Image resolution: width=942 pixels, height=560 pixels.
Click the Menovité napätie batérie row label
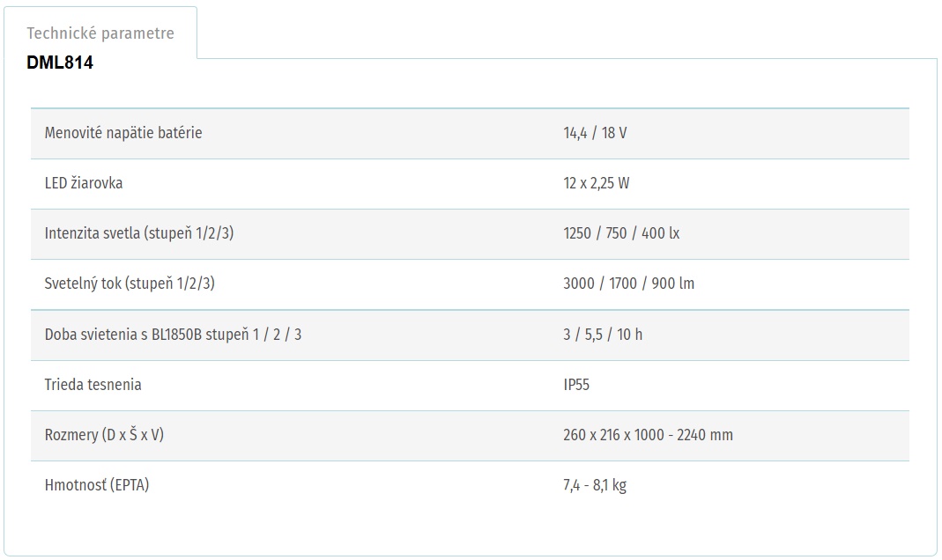tap(123, 133)
